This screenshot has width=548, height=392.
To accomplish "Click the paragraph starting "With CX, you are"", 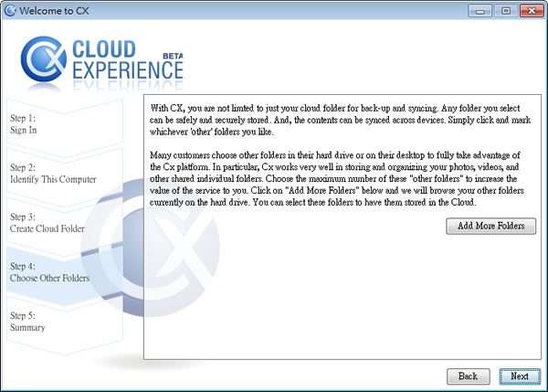I will pyautogui.click(x=340, y=120).
